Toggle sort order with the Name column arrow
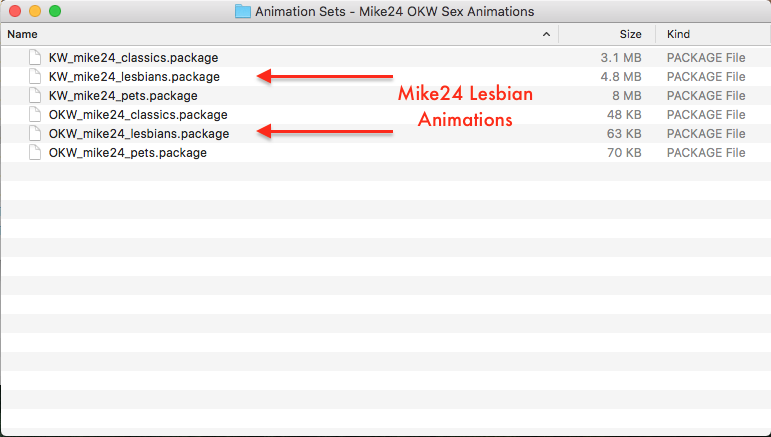Screen dimensions: 771x437 (x=546, y=34)
